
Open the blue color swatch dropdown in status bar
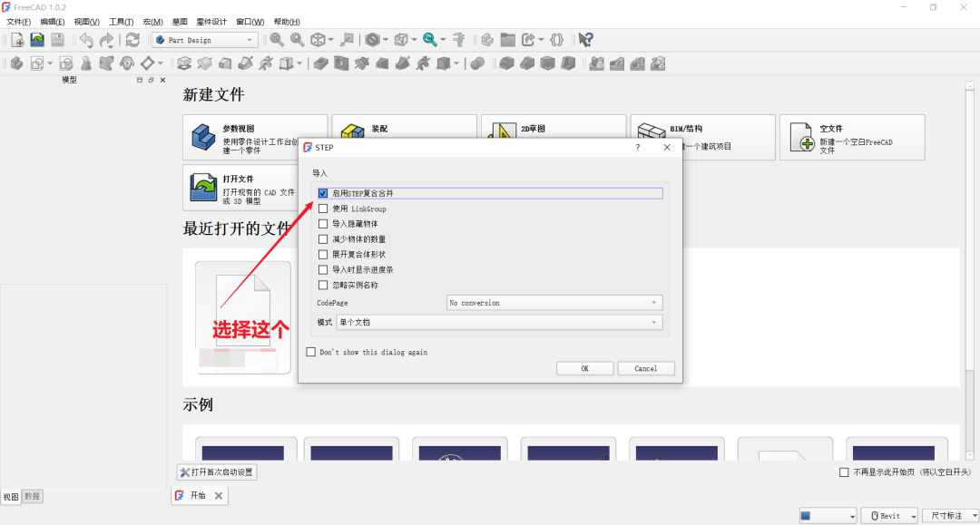(x=828, y=515)
